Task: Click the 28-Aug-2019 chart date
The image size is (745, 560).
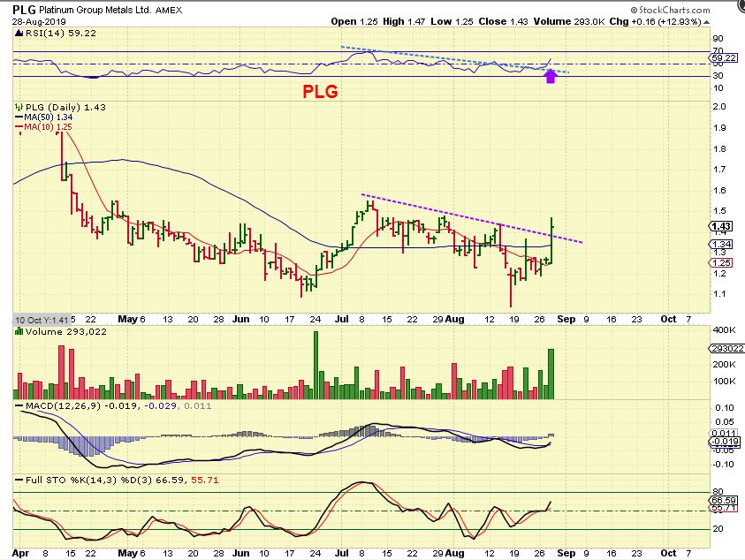Action: (39, 22)
